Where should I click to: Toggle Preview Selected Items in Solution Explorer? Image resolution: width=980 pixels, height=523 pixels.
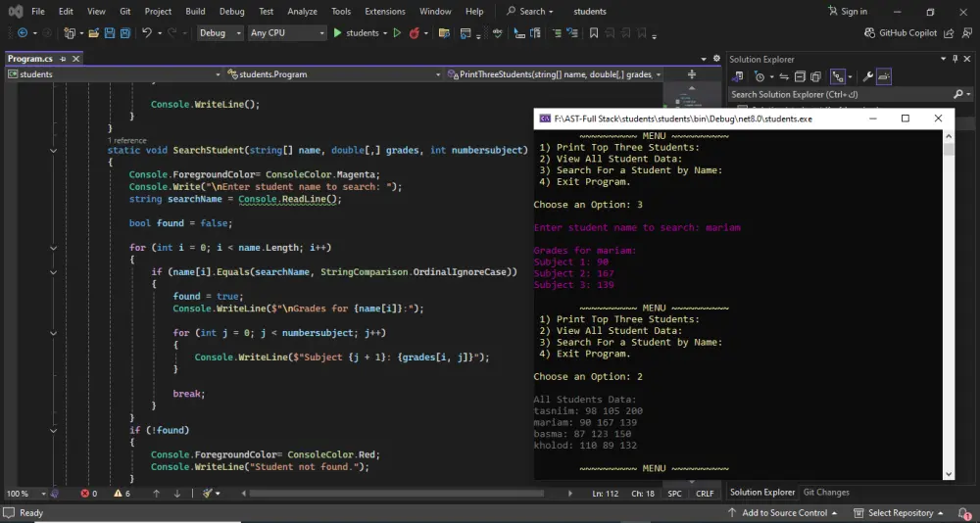coord(884,76)
